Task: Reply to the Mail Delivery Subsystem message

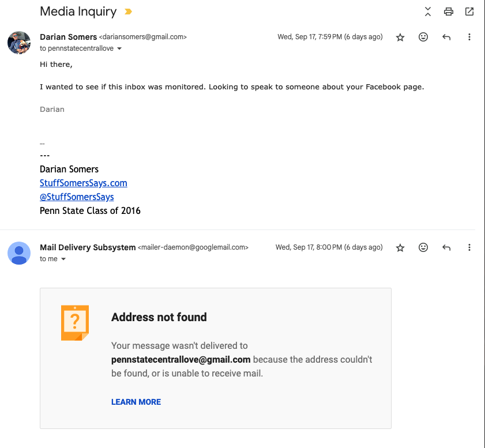Action: point(446,247)
